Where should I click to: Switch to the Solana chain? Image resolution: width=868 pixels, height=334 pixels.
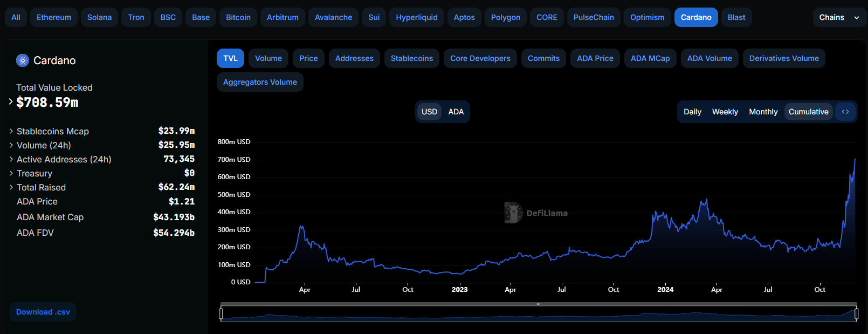pyautogui.click(x=99, y=17)
